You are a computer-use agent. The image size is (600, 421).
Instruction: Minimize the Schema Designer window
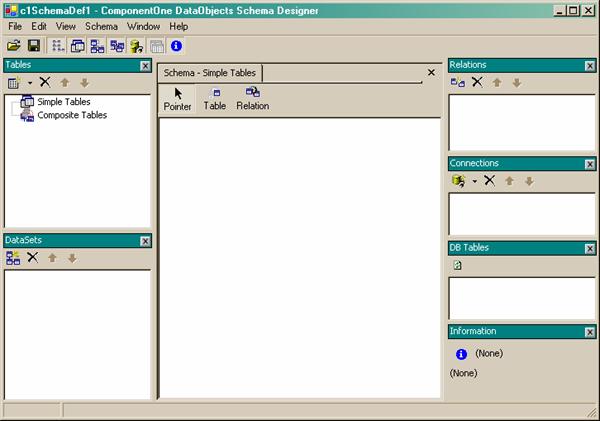pos(559,11)
